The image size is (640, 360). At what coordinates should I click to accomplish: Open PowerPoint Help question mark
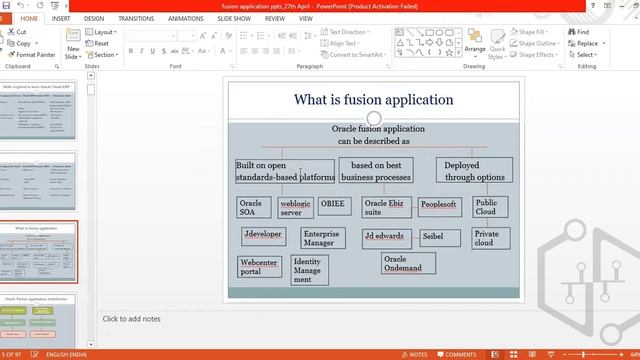(593, 5)
